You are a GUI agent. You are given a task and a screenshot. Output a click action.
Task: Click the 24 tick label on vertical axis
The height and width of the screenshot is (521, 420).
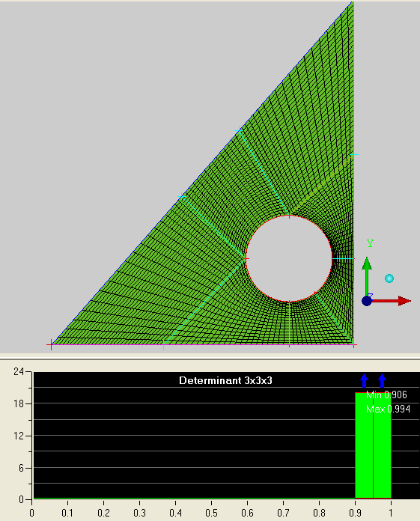click(19, 371)
